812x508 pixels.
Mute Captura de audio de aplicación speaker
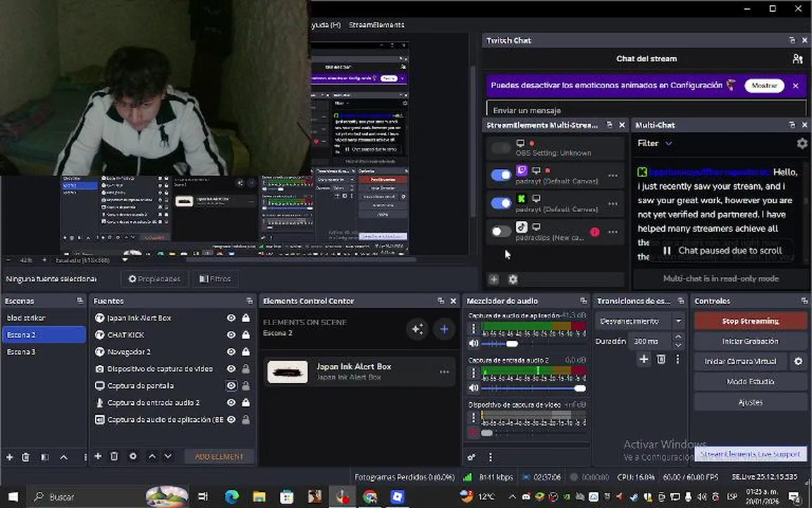click(474, 343)
